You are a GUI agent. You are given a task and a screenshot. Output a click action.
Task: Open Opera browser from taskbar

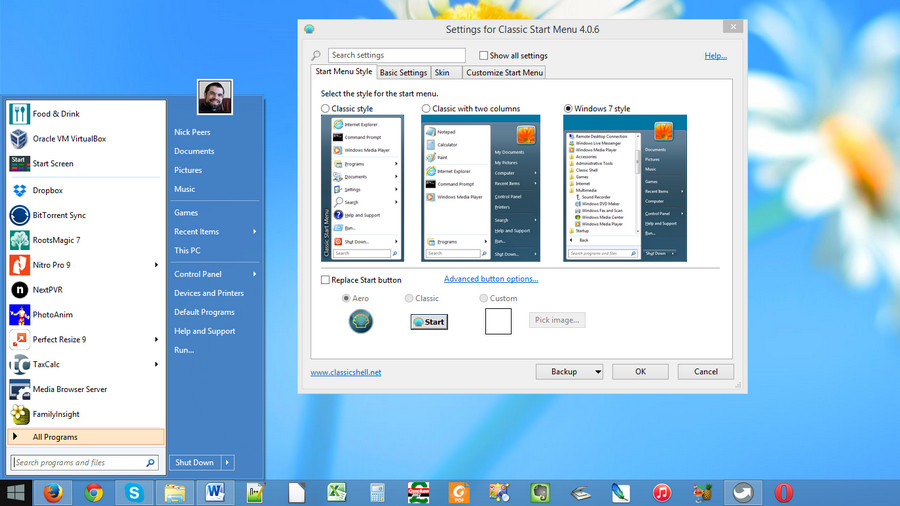pos(783,493)
